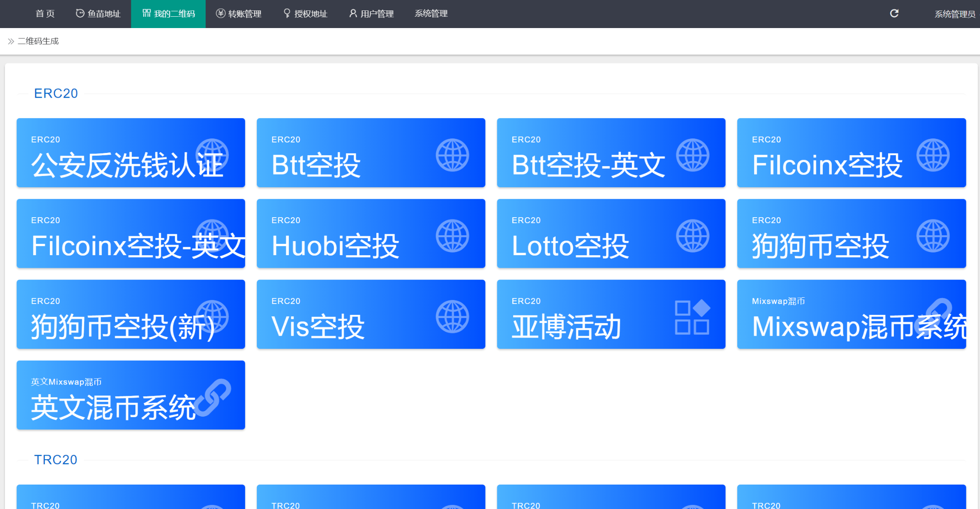The image size is (980, 509).
Task: Click the 英文混币系统 title text
Action: coord(113,408)
